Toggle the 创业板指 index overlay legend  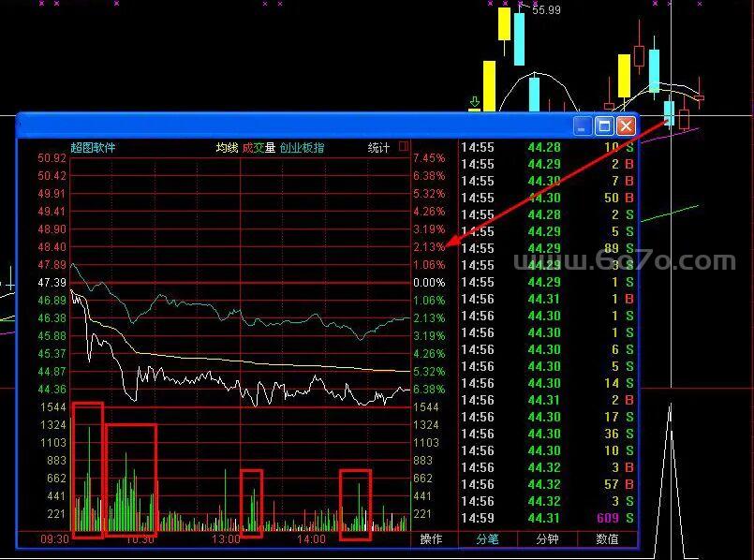302,148
